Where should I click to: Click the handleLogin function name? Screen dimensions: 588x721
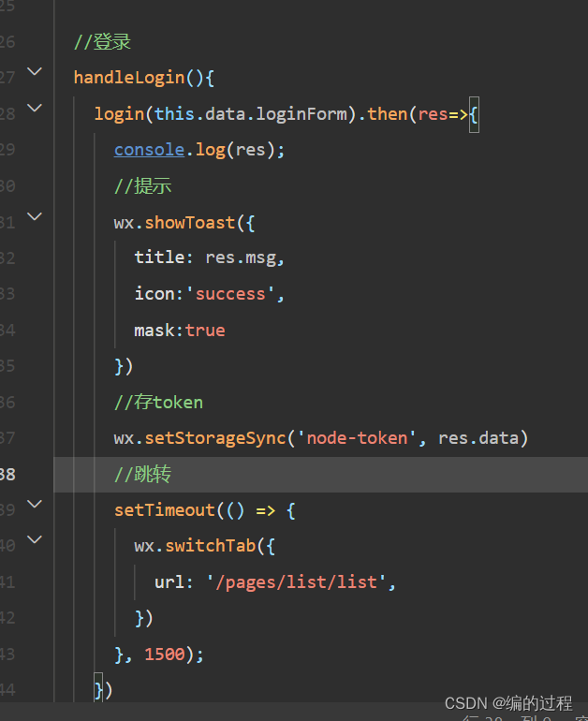click(x=129, y=78)
